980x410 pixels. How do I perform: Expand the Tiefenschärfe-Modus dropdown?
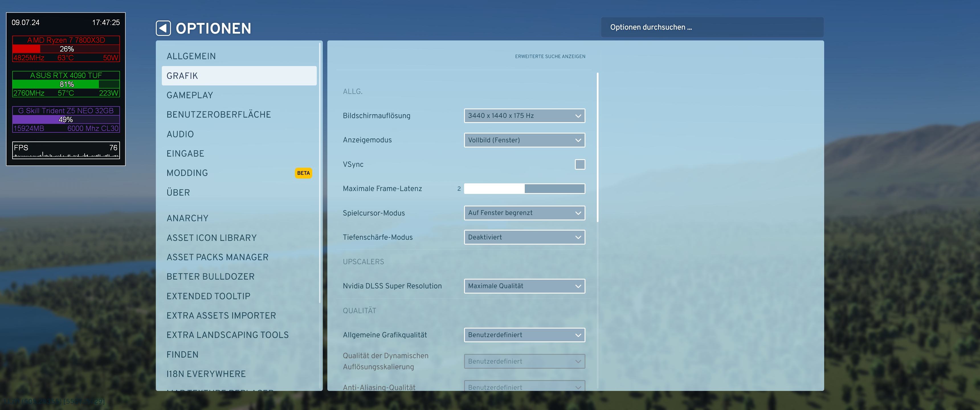524,237
